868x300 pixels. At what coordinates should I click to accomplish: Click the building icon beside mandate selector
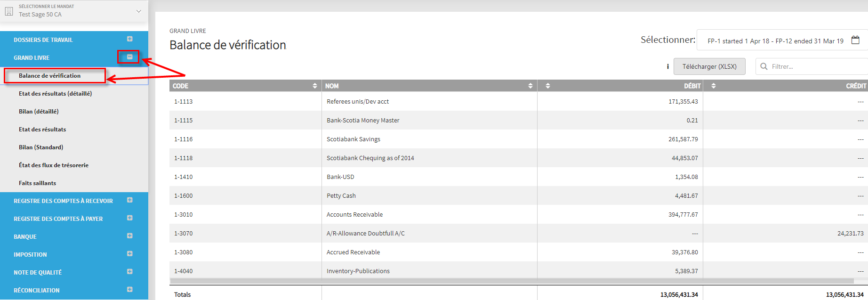[x=9, y=11]
